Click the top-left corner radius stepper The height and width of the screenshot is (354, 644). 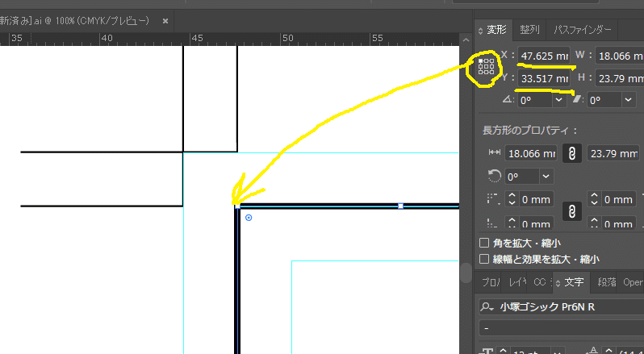(x=512, y=199)
